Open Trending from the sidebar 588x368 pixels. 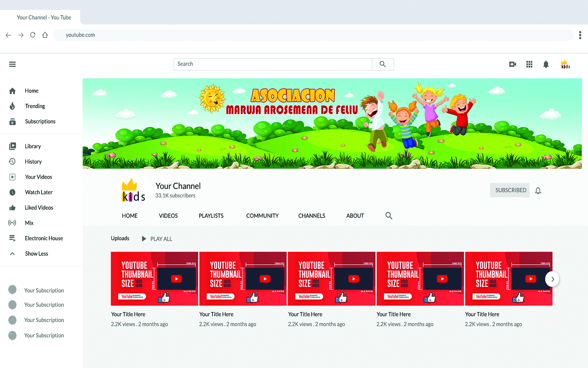click(x=35, y=106)
